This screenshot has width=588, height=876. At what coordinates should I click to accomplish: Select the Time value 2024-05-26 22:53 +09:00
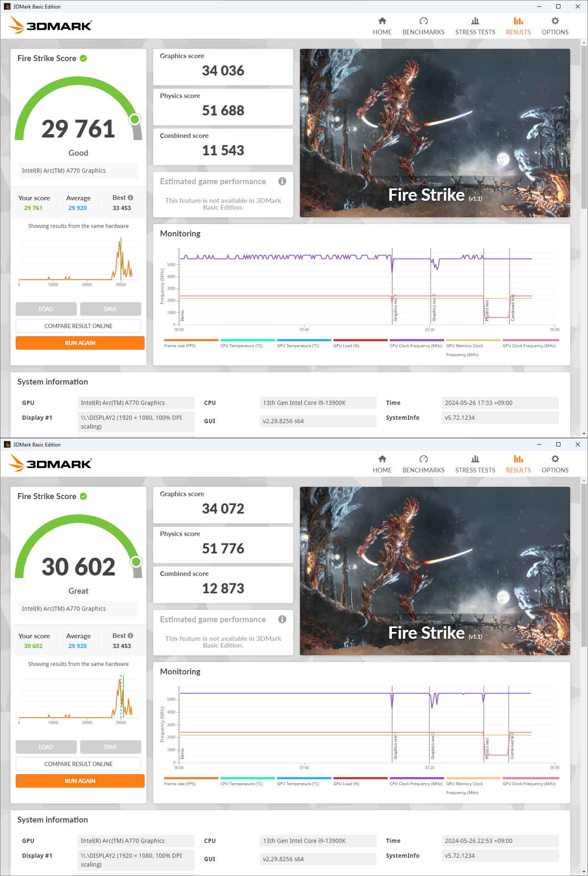click(x=500, y=841)
